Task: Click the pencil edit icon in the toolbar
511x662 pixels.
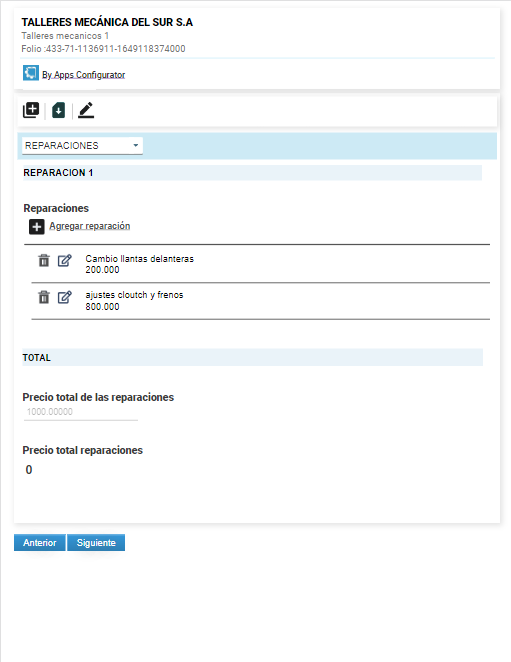Action: click(86, 110)
